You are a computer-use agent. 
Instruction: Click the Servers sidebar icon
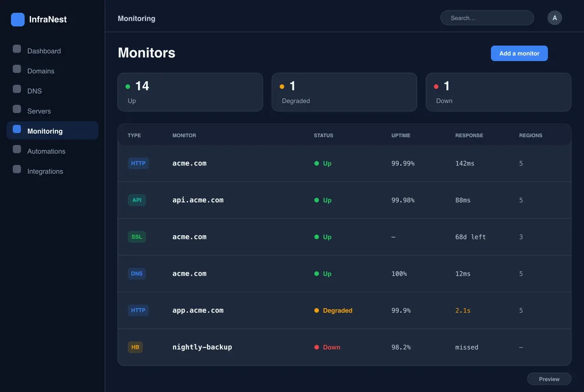pos(17,109)
